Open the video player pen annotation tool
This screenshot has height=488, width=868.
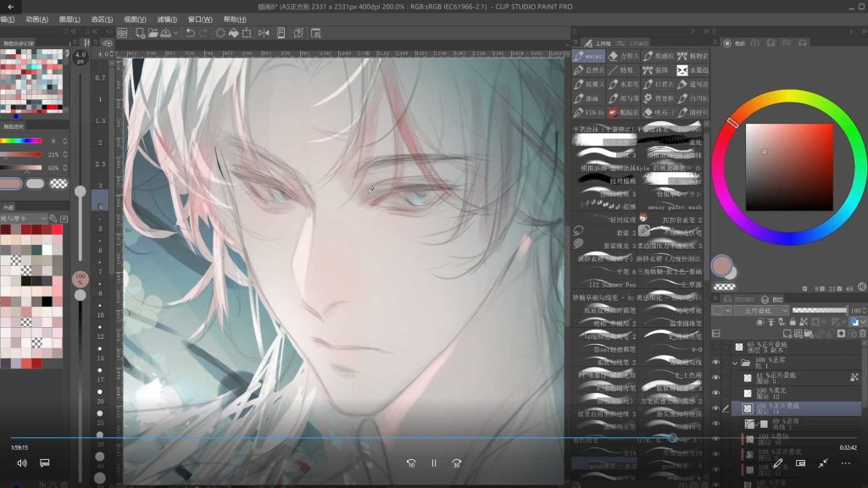coord(778,463)
